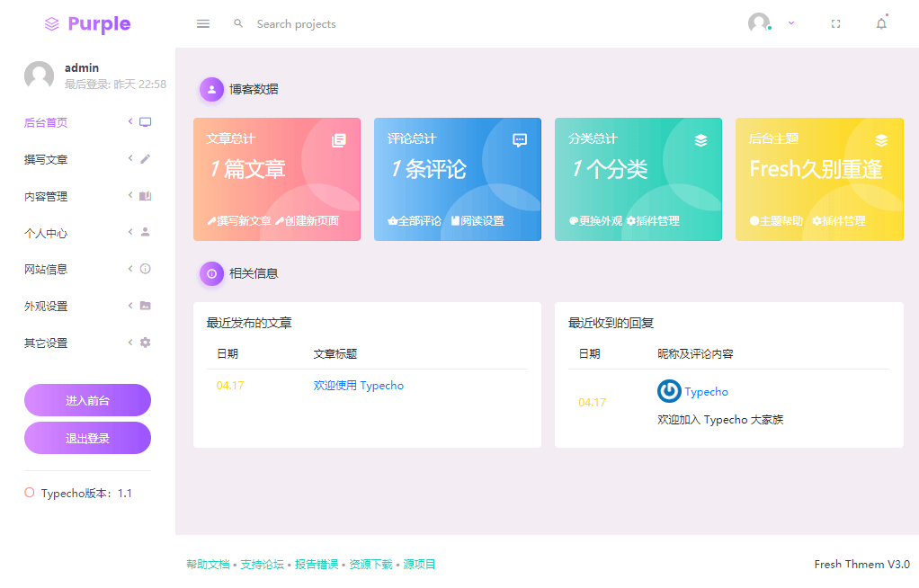The height and width of the screenshot is (588, 919).
Task: Click the info icon beside 网站信息
Action: (x=147, y=269)
